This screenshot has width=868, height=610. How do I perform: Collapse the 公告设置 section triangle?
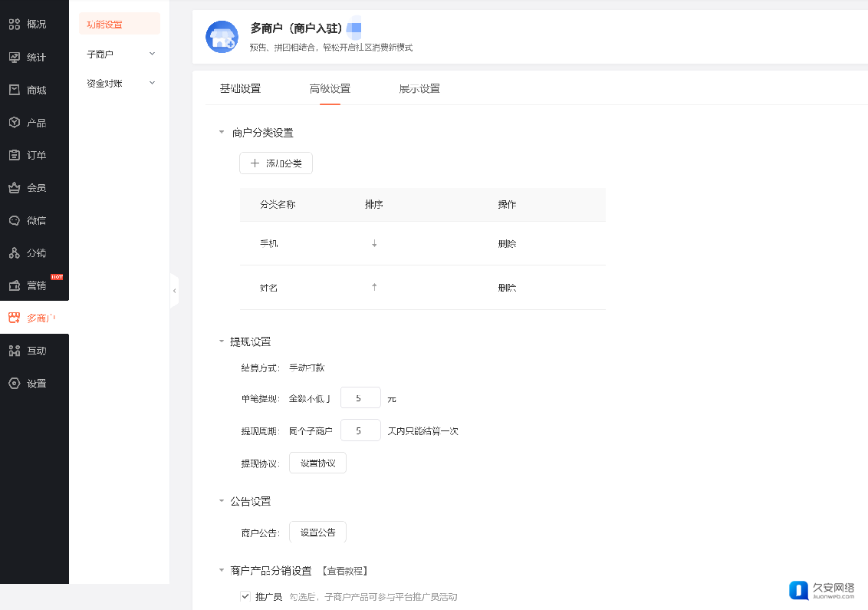tap(222, 501)
